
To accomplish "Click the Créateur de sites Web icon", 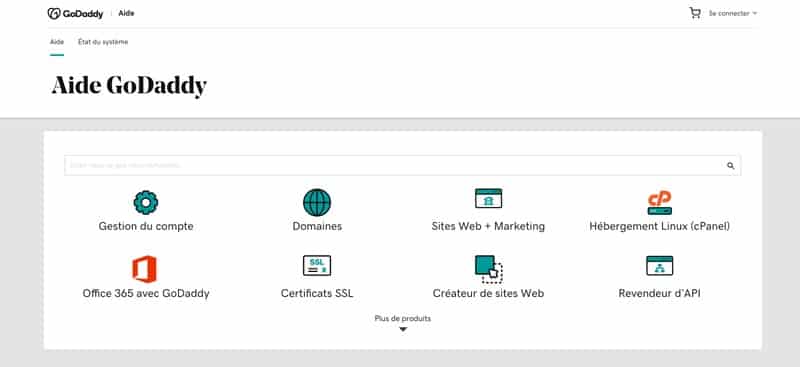I will (x=489, y=269).
